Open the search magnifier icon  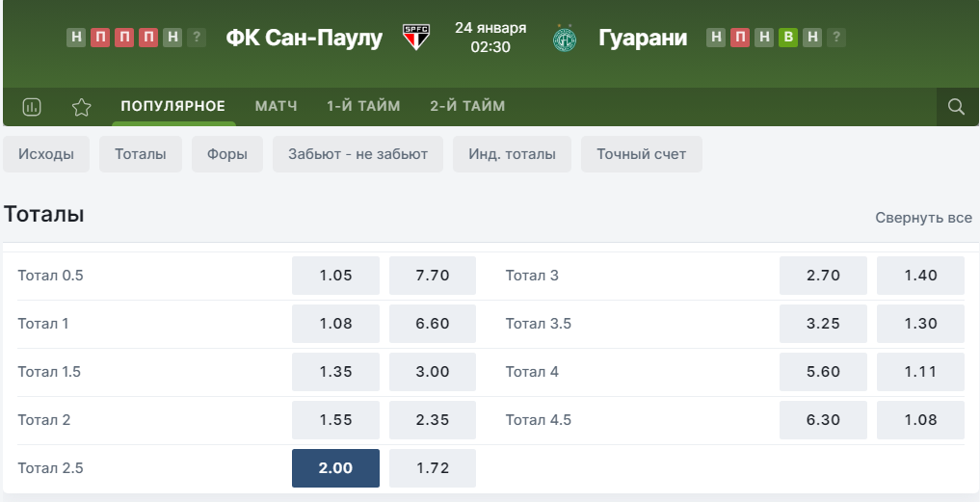(956, 107)
